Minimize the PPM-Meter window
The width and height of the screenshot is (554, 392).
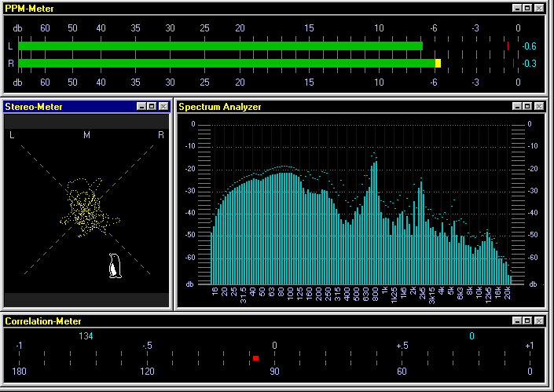point(517,7)
